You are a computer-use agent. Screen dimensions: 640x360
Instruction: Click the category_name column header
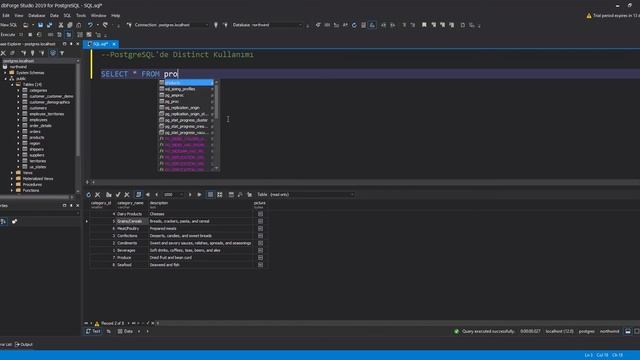pyautogui.click(x=131, y=204)
